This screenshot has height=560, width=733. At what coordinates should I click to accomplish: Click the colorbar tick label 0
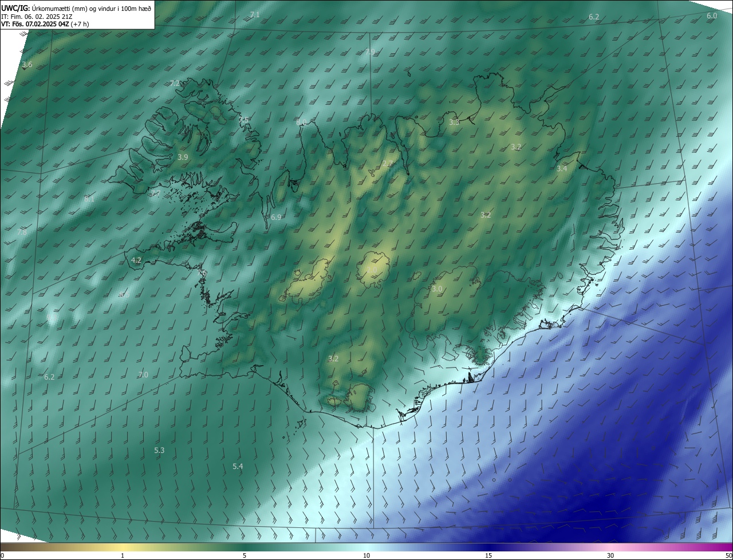[x=2, y=555]
